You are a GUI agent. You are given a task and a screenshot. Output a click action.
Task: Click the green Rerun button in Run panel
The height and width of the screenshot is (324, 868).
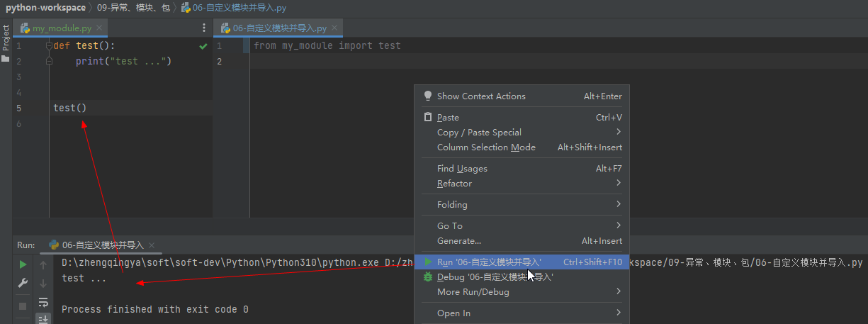tap(23, 264)
